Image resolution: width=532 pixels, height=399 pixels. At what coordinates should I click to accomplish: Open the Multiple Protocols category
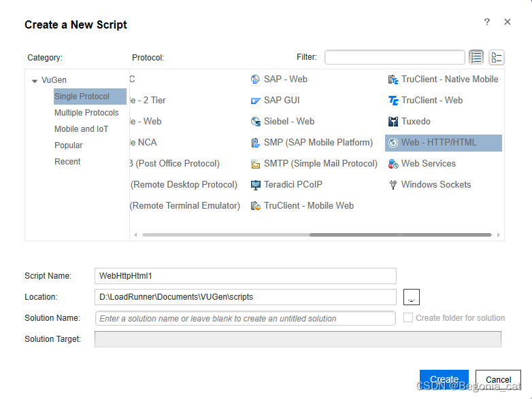86,113
